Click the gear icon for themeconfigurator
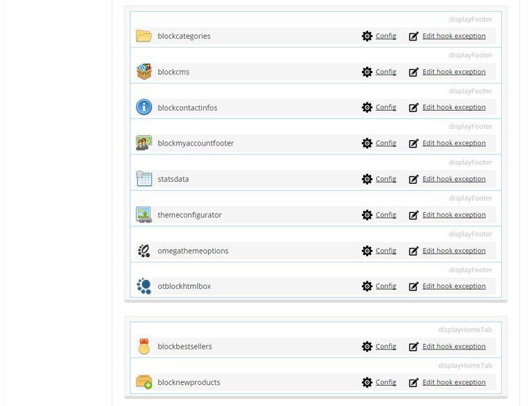Image resolution: width=532 pixels, height=406 pixels. (367, 214)
